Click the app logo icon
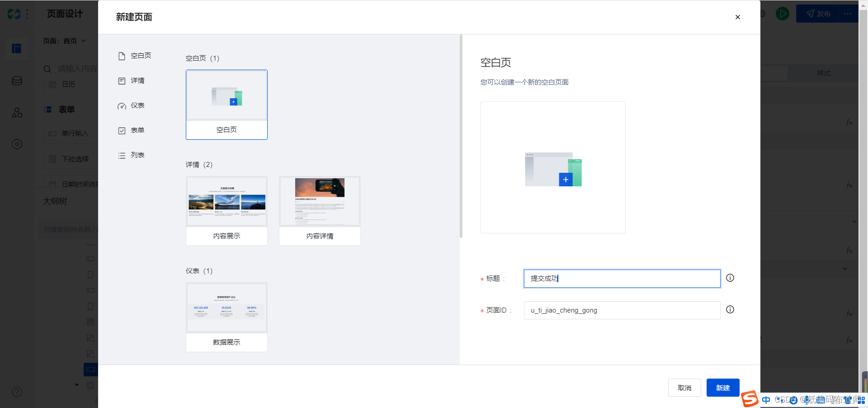This screenshot has width=868, height=408. click(14, 14)
